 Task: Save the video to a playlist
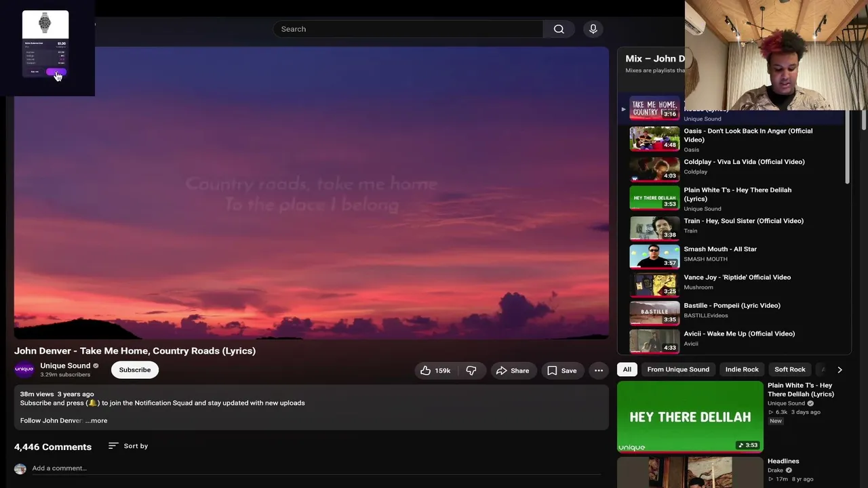pos(561,371)
